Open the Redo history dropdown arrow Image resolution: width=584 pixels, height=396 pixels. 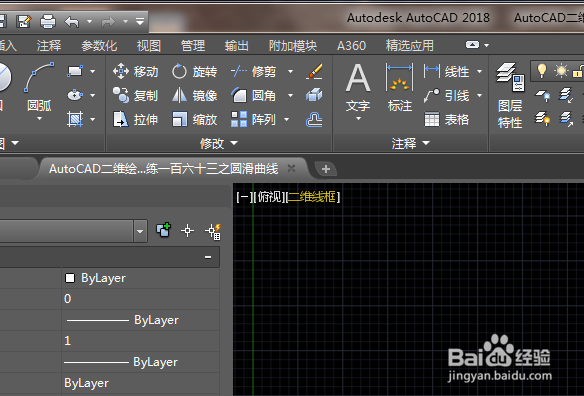(x=126, y=22)
